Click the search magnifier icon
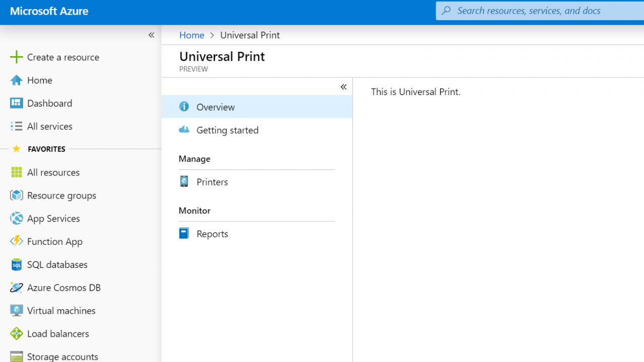Screen dimensions: 644x362 point(446,11)
